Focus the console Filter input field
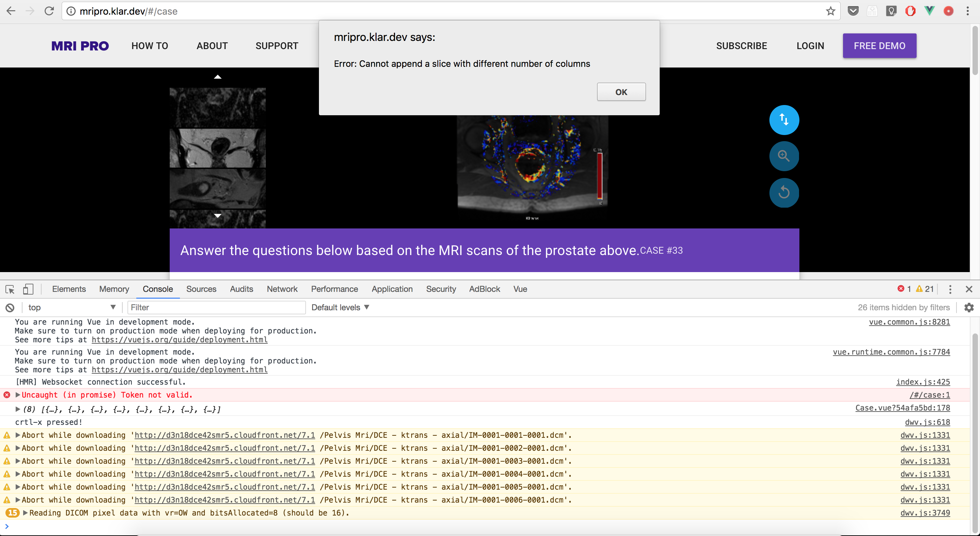Image resolution: width=980 pixels, height=536 pixels. (216, 307)
